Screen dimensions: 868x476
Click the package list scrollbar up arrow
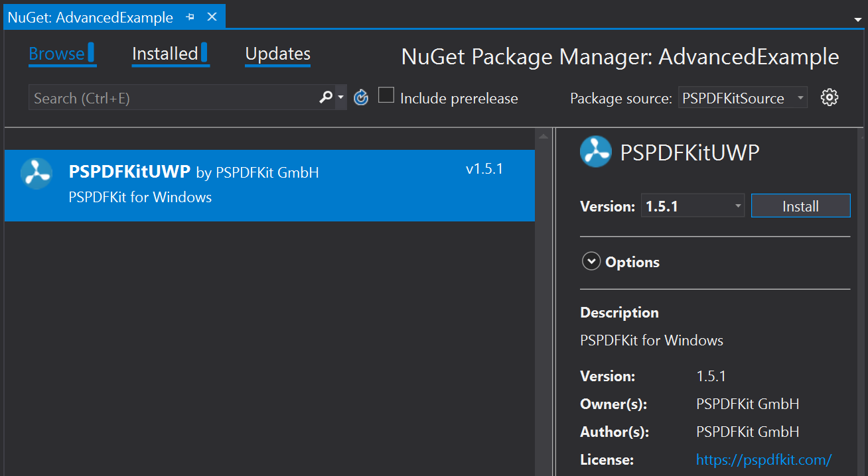pyautogui.click(x=543, y=137)
